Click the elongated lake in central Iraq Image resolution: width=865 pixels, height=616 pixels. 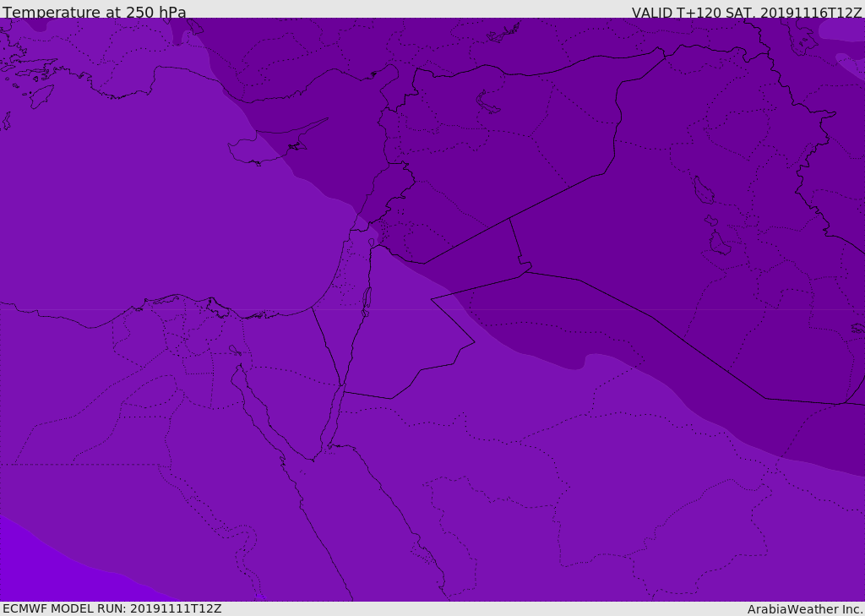pyautogui.click(x=702, y=191)
